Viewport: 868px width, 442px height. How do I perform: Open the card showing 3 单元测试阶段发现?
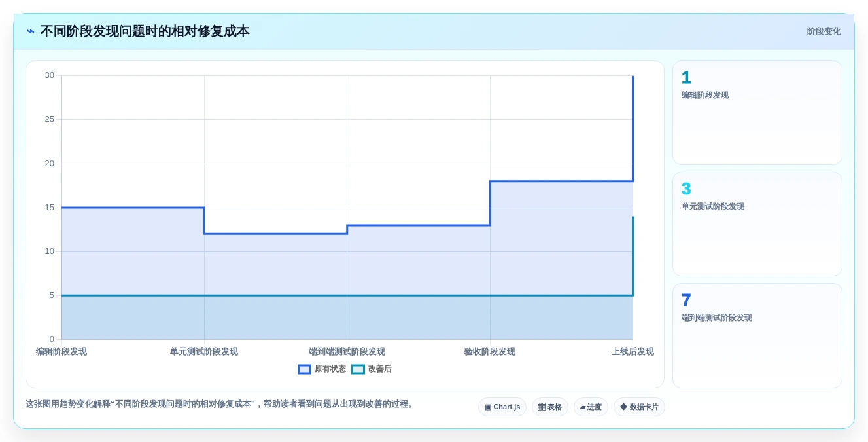pos(757,224)
